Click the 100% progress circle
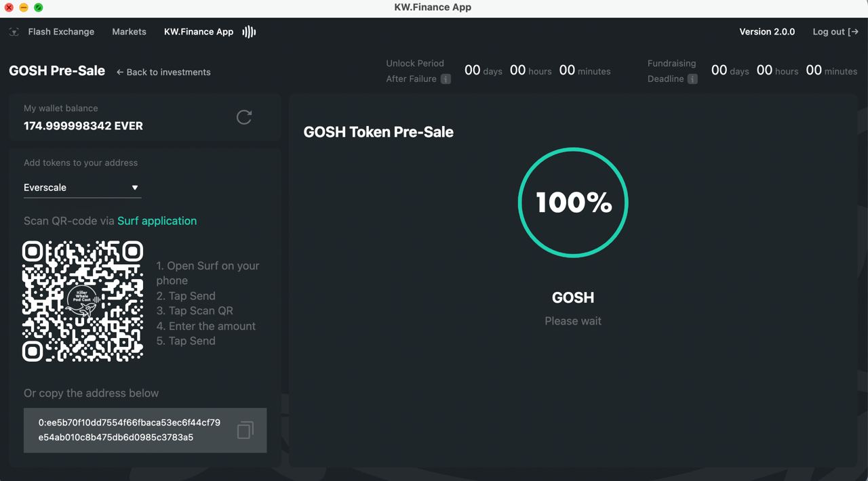Screen dimensions: 868x481 coord(573,203)
